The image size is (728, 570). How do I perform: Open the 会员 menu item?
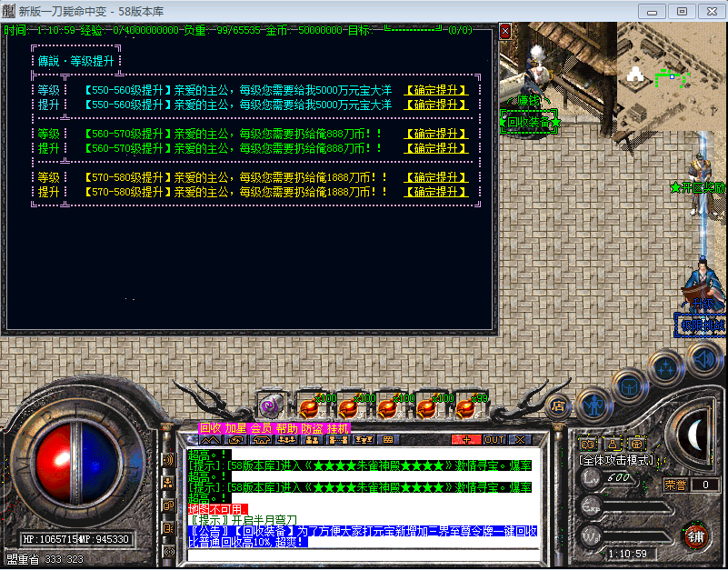261,428
